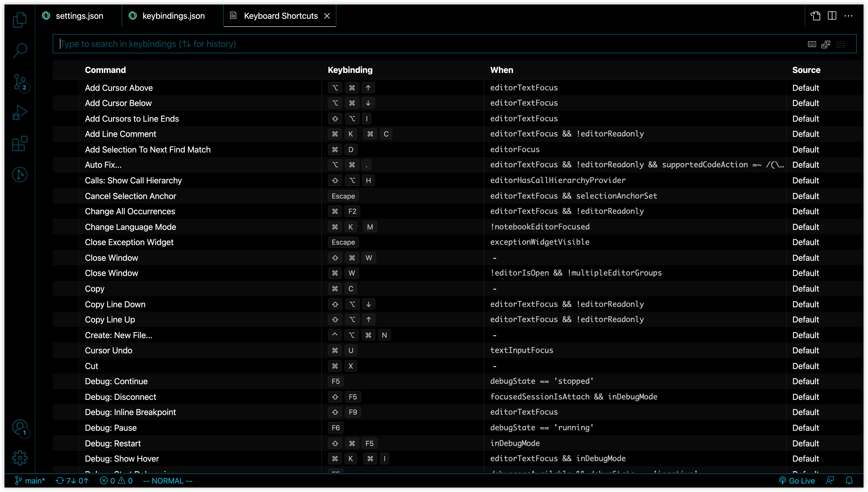The height and width of the screenshot is (492, 868).
Task: Switch to the settings.json tab
Action: pos(79,16)
